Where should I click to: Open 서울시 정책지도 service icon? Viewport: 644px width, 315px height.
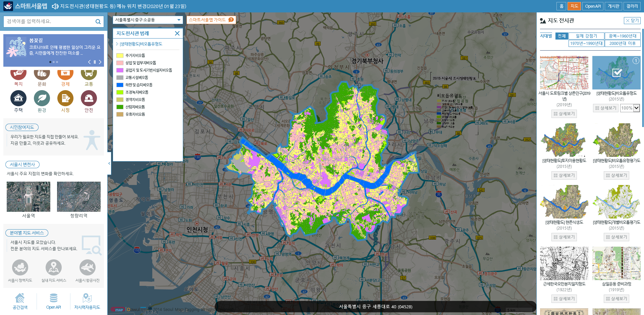[20, 267]
